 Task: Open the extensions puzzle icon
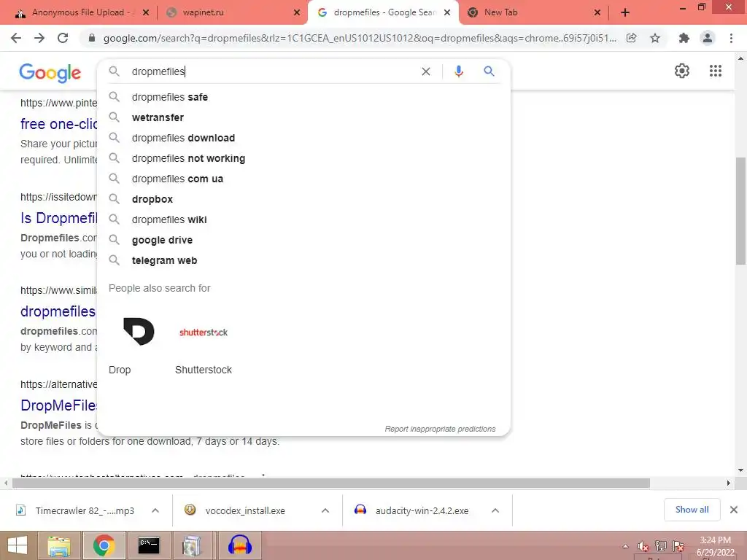[684, 38]
